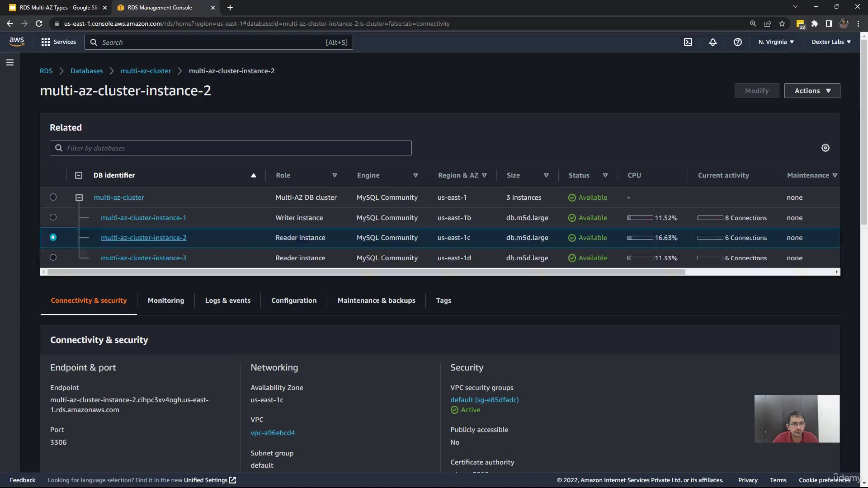
Task: Click the site lock icon in the address bar
Action: click(57, 23)
